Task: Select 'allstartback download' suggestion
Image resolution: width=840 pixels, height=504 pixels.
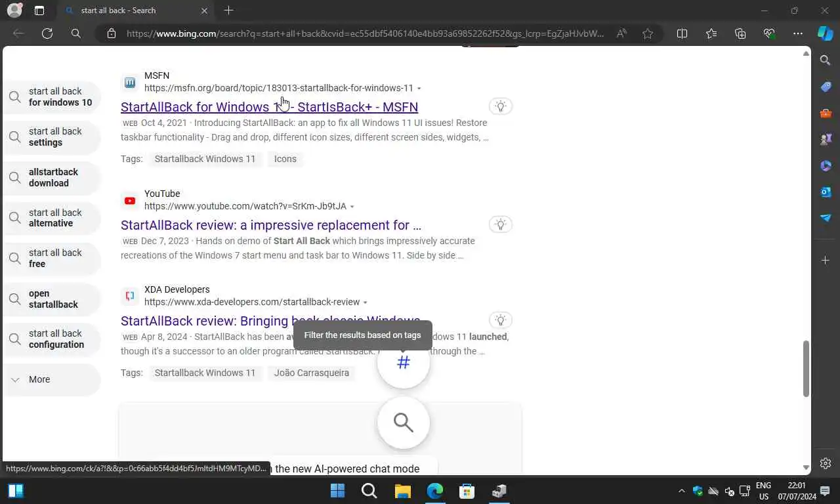Action: click(52, 178)
